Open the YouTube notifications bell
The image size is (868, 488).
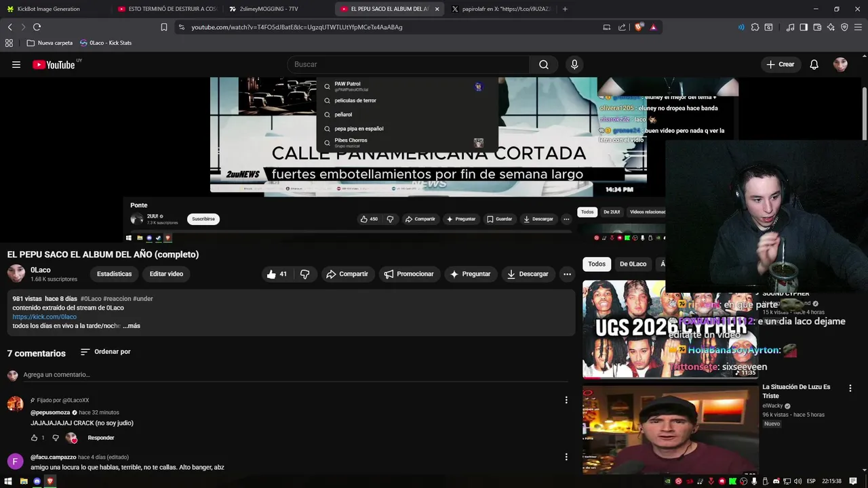click(x=814, y=64)
